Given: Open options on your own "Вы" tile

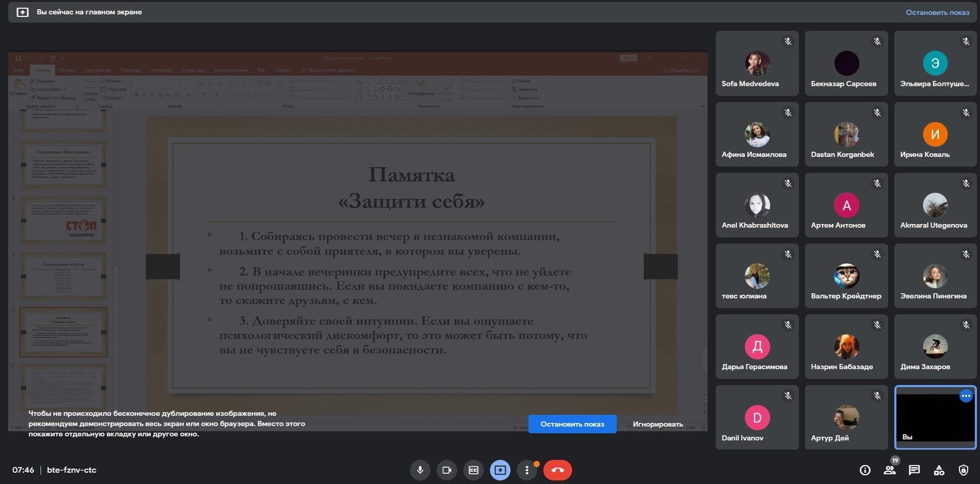Looking at the screenshot, I should 966,396.
